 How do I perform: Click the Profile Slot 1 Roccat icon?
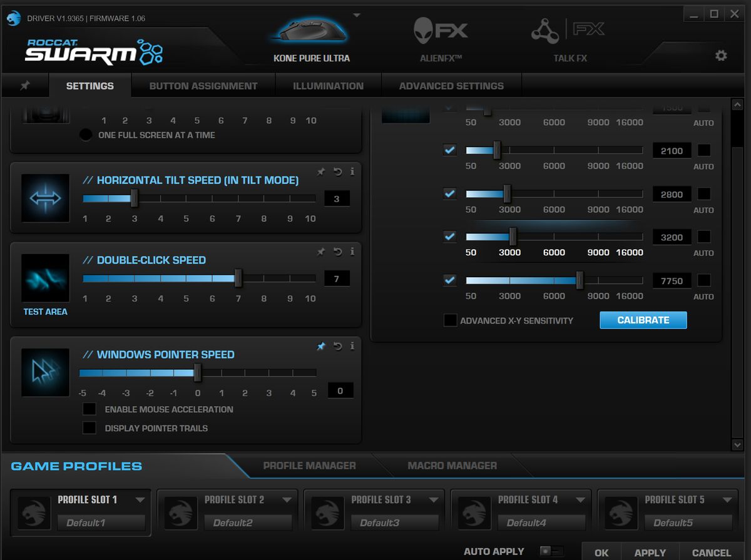(x=34, y=514)
